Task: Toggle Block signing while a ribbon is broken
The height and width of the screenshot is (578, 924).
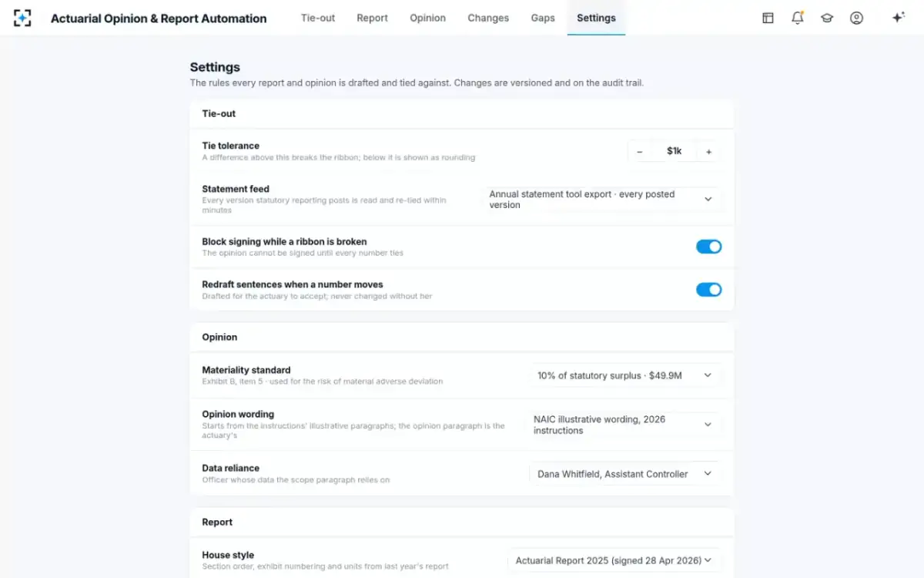Action: (708, 247)
